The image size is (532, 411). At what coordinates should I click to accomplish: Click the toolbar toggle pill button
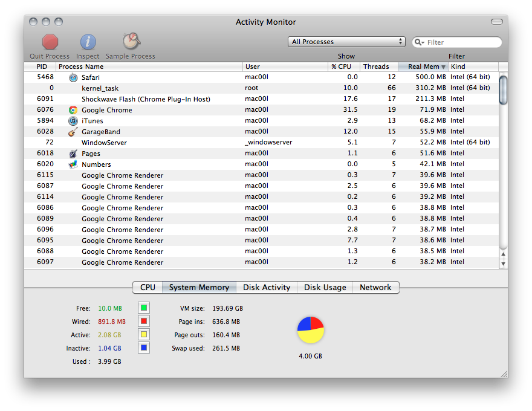pyautogui.click(x=497, y=22)
